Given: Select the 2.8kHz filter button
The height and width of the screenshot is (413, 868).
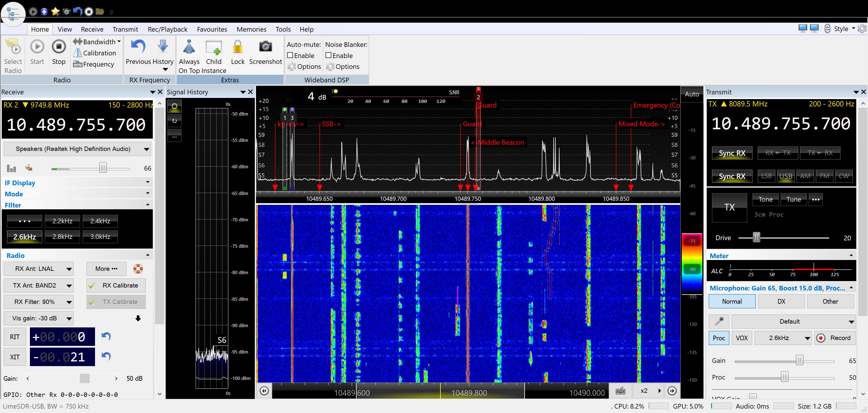Looking at the screenshot, I should click(62, 237).
